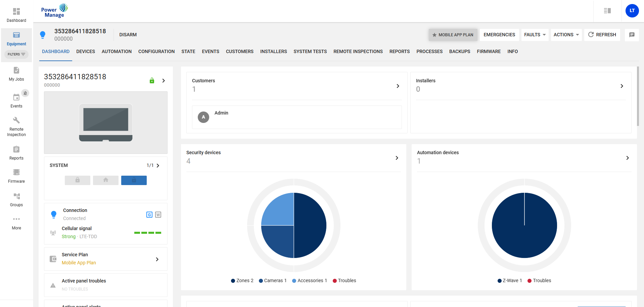Expand the Service Plan row chevron
The height and width of the screenshot is (307, 644).
click(157, 259)
